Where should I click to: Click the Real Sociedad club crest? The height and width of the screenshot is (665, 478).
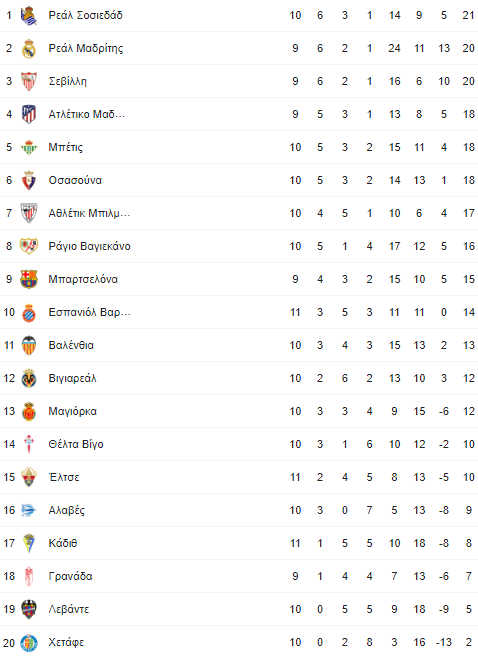[29, 16]
